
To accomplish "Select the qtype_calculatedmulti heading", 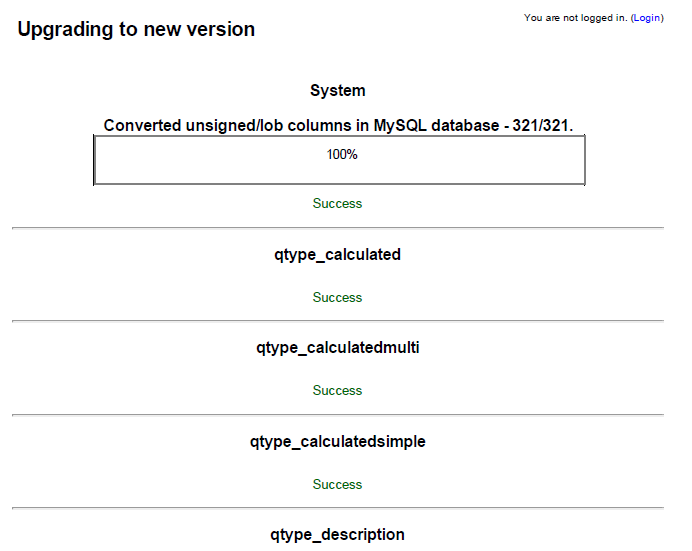I will 338,348.
